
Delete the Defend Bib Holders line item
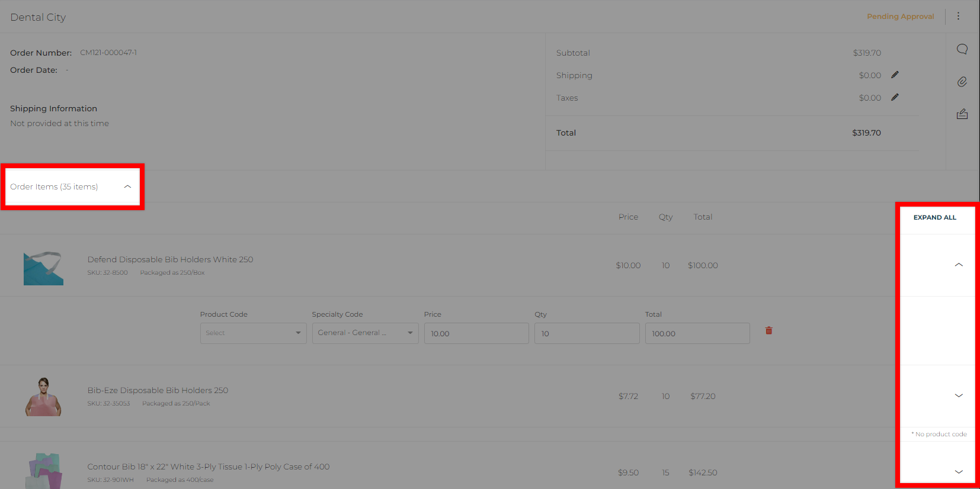[768, 331]
